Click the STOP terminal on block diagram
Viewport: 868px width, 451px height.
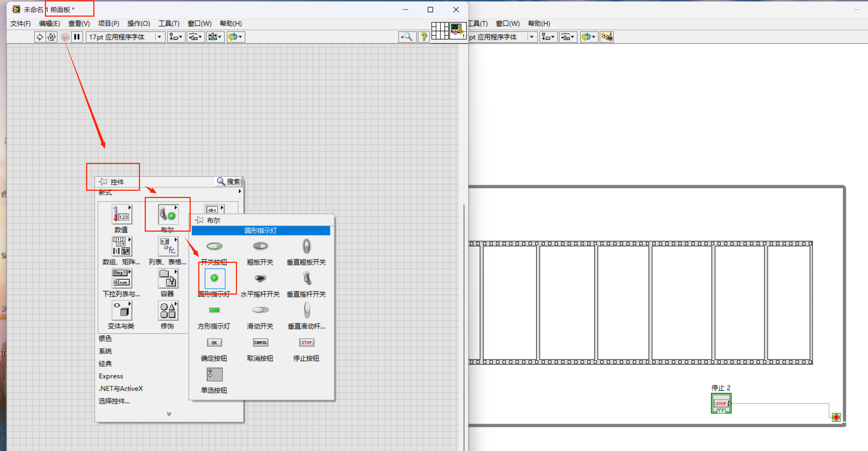point(721,403)
